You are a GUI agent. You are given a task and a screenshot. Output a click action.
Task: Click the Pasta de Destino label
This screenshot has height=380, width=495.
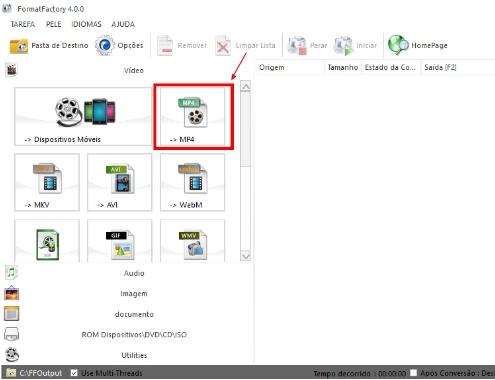(60, 45)
